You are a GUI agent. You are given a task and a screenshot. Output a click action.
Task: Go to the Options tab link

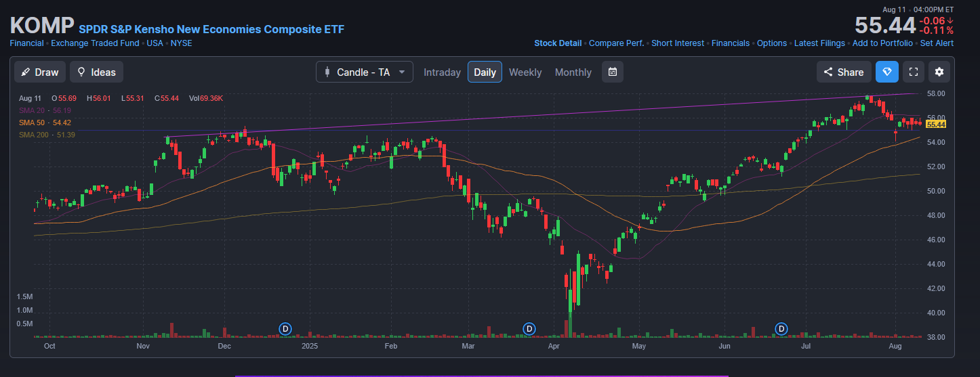pyautogui.click(x=771, y=43)
